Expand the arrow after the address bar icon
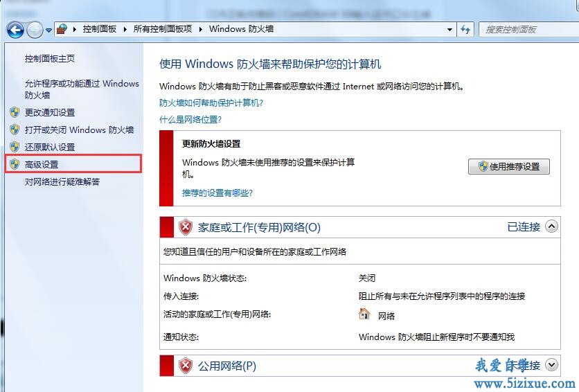 tap(75, 29)
